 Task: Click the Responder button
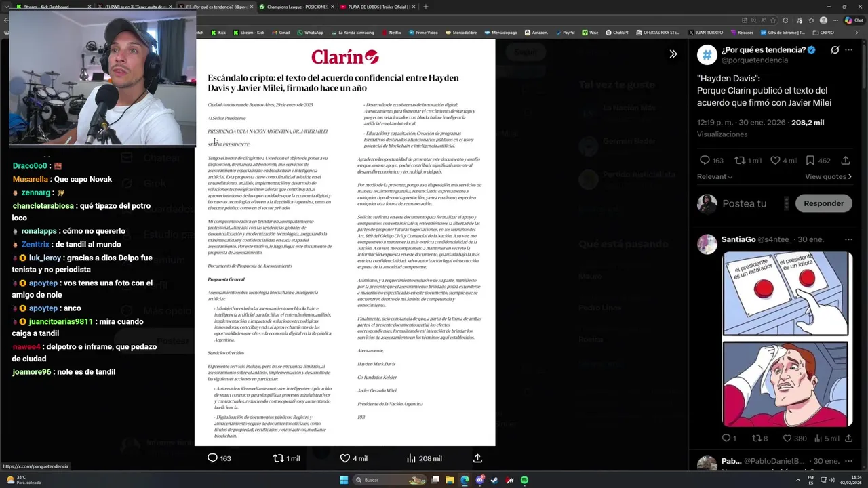[x=823, y=203]
